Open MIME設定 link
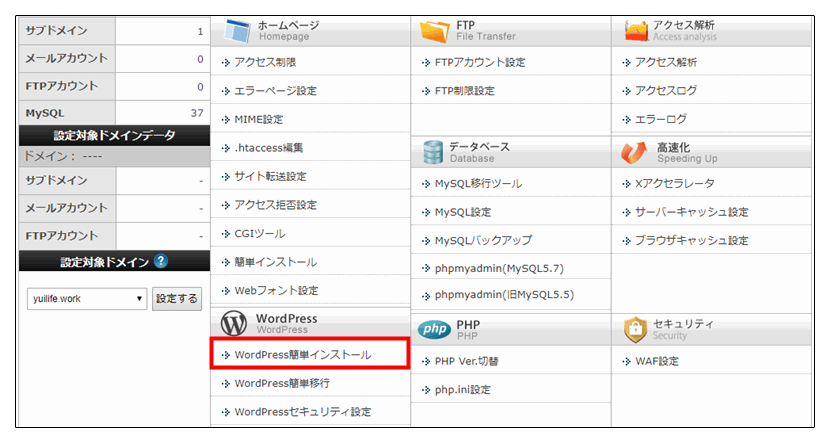The height and width of the screenshot is (443, 830). (x=259, y=120)
